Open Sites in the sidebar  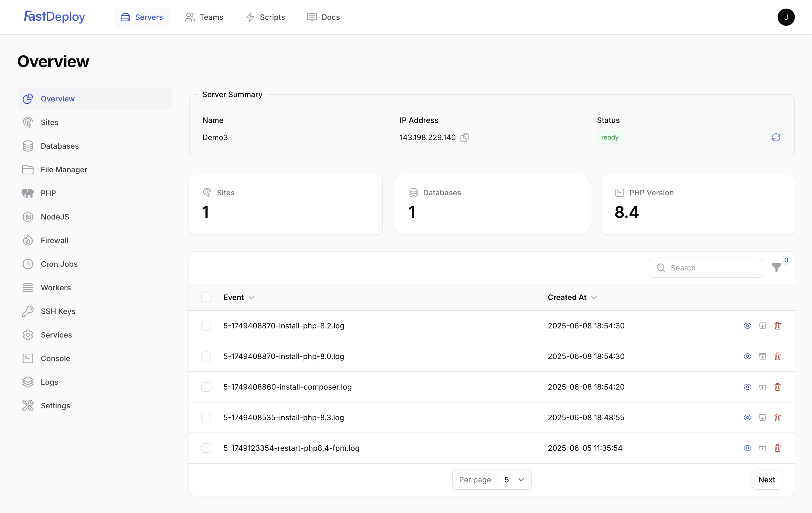[95, 122]
